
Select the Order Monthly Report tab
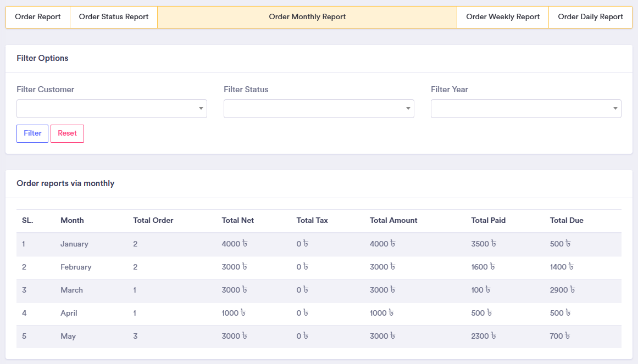coord(307,17)
